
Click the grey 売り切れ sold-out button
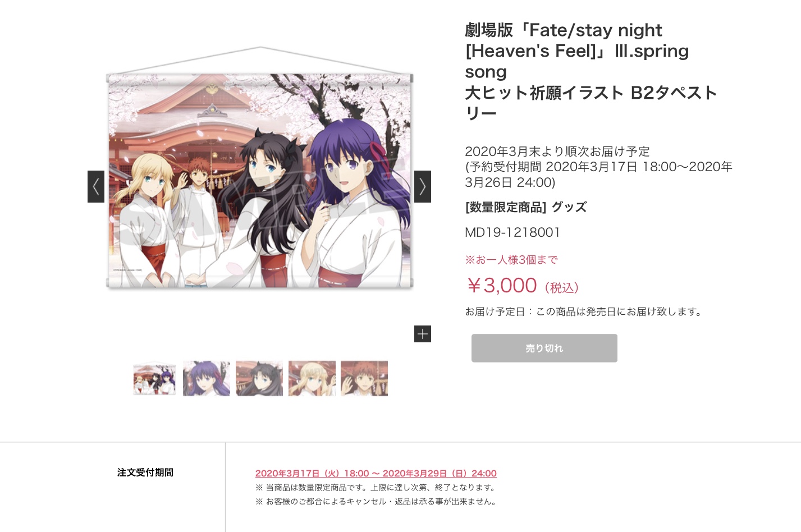[x=544, y=348]
